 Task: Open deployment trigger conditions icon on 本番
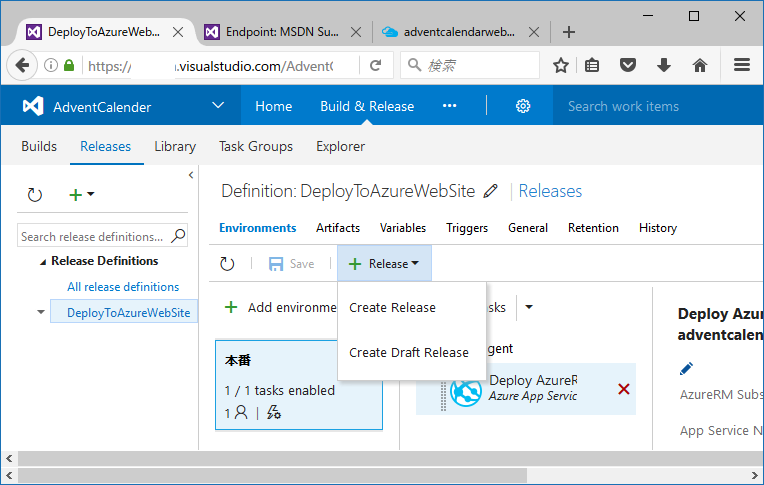[274, 413]
